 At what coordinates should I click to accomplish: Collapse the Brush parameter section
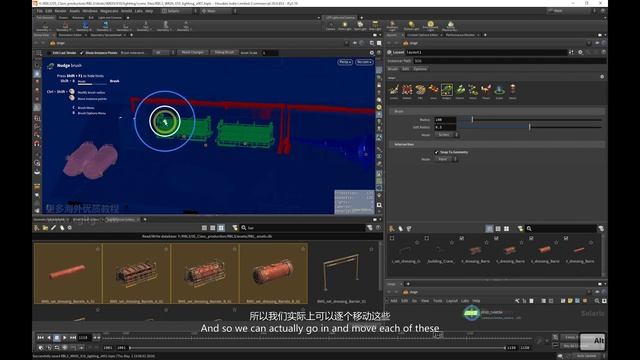[x=496, y=111]
